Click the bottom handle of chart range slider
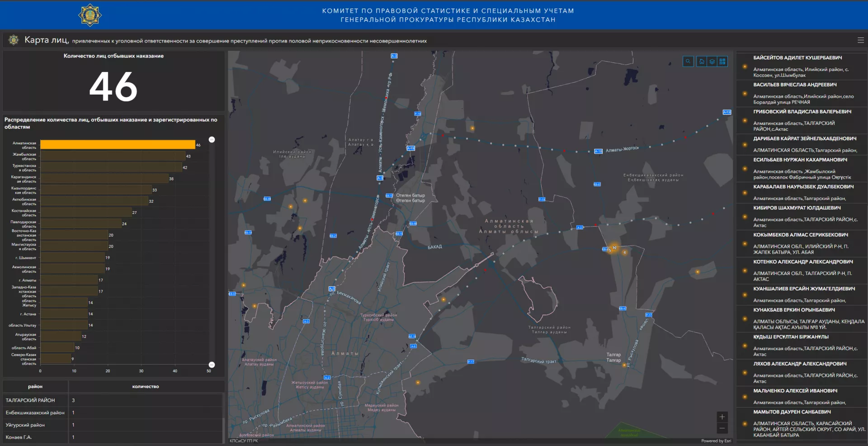The height and width of the screenshot is (446, 868). 212,365
